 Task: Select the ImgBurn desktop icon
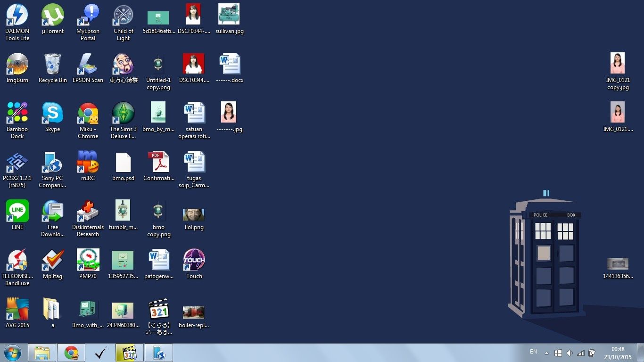click(17, 68)
